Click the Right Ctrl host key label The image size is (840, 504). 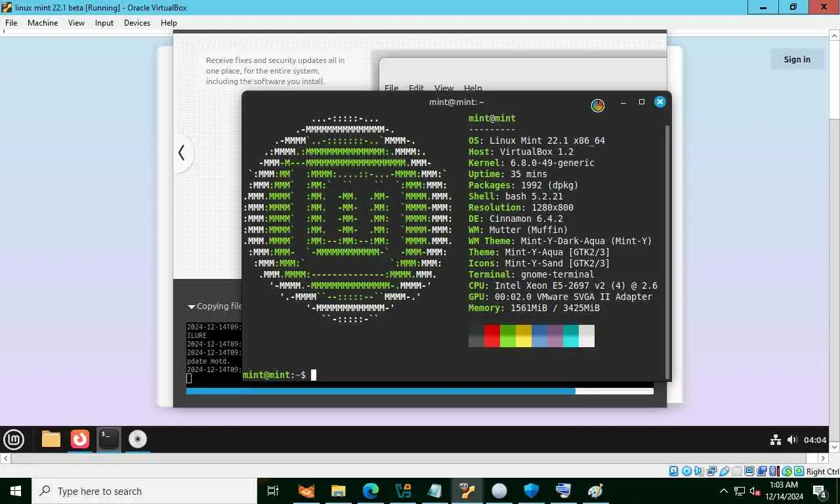click(823, 471)
